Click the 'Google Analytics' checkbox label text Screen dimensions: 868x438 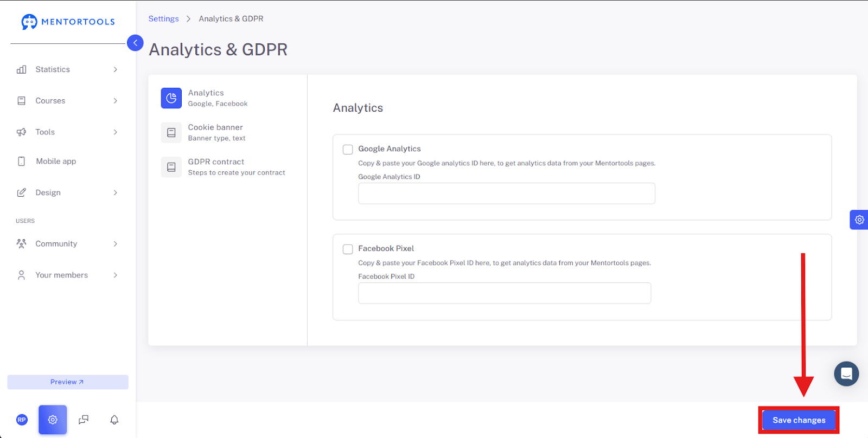click(390, 149)
